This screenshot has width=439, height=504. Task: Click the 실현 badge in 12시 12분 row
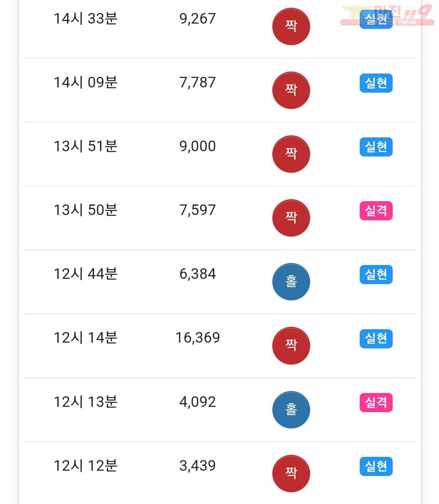[x=376, y=466]
